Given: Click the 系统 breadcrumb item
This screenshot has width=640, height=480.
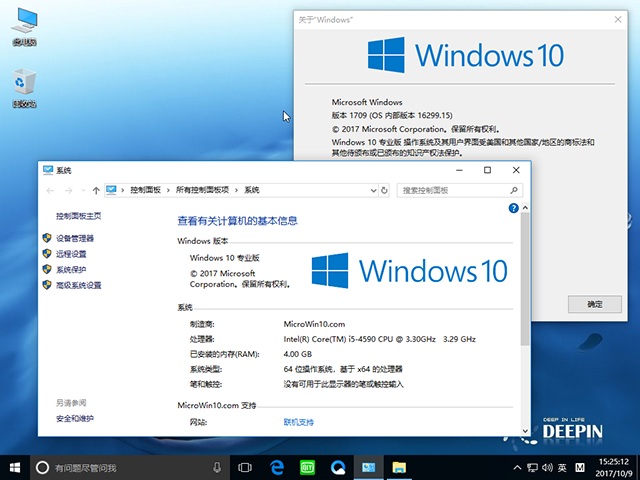Looking at the screenshot, I should point(252,190).
